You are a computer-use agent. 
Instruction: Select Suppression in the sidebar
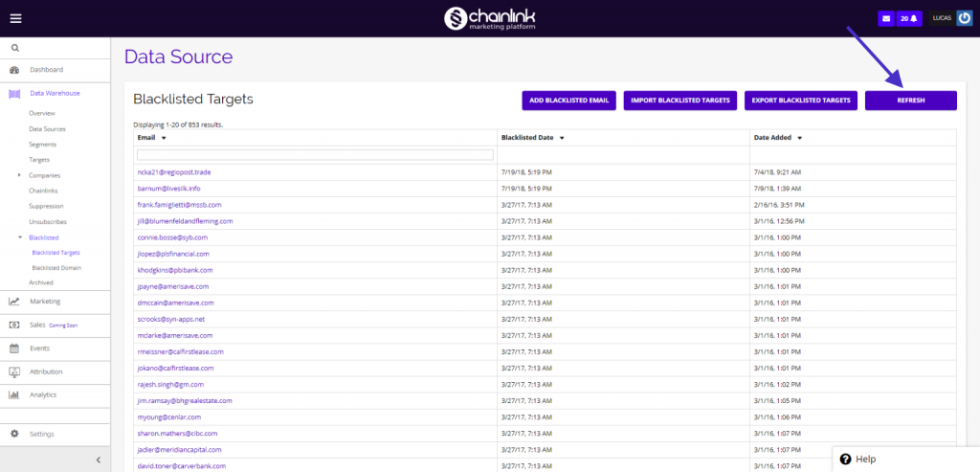46,206
